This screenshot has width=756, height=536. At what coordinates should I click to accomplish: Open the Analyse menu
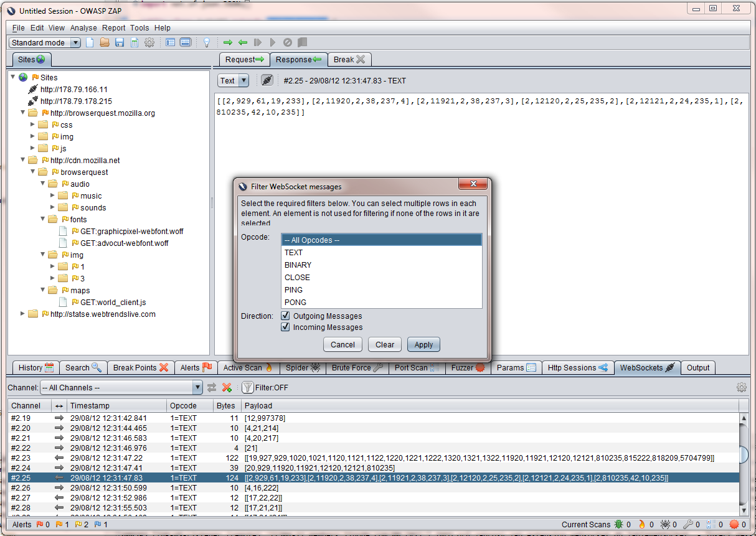tap(83, 28)
